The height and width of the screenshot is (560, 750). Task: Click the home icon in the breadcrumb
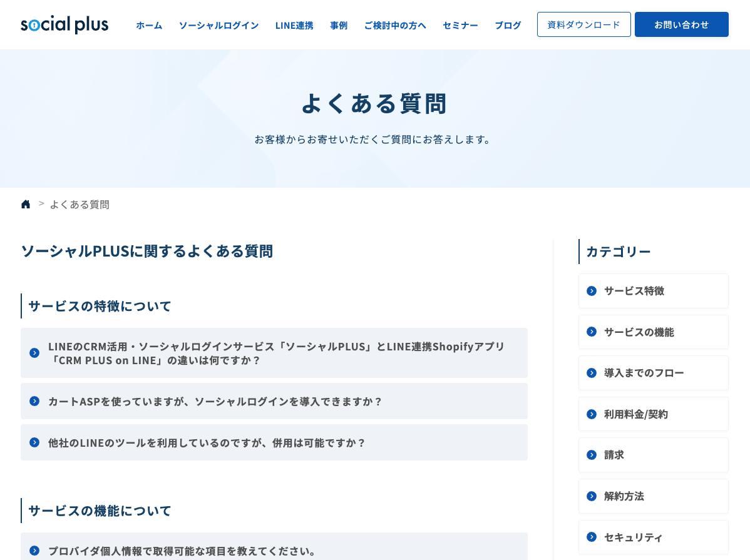(26, 203)
